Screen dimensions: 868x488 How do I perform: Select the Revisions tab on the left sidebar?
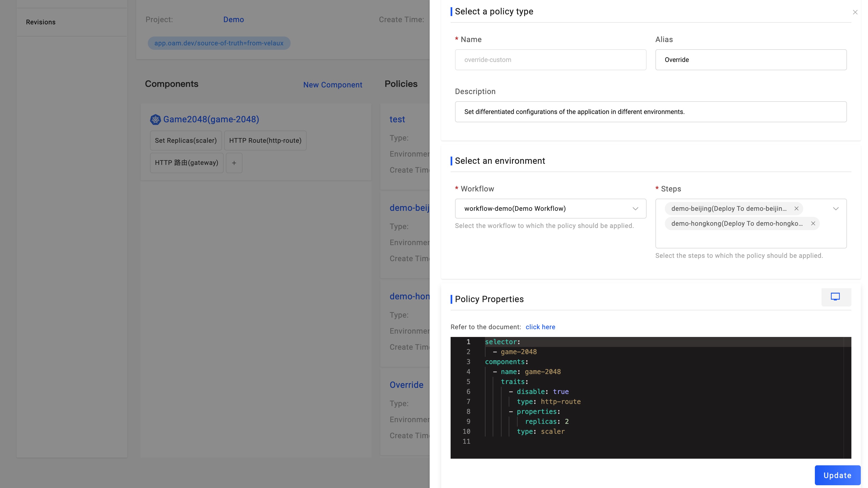40,22
